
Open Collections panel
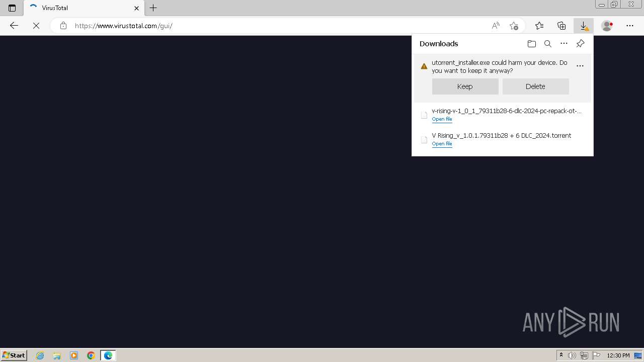coord(561,26)
